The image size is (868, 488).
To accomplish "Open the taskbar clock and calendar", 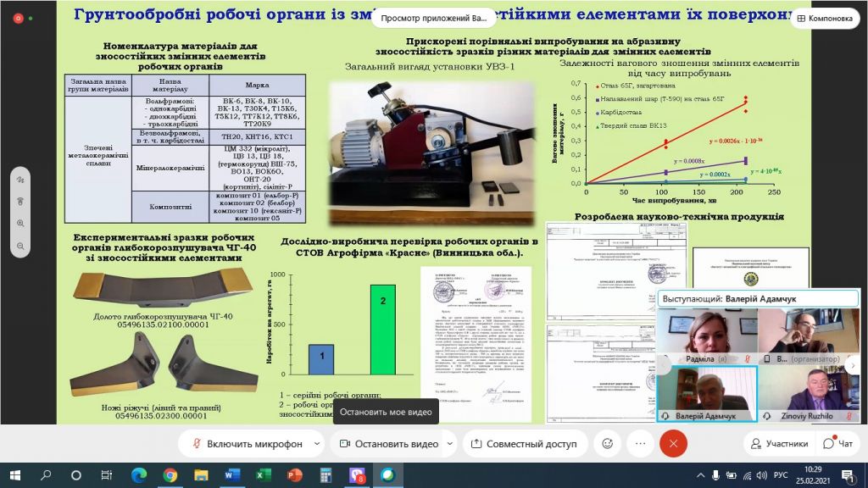I will [813, 475].
